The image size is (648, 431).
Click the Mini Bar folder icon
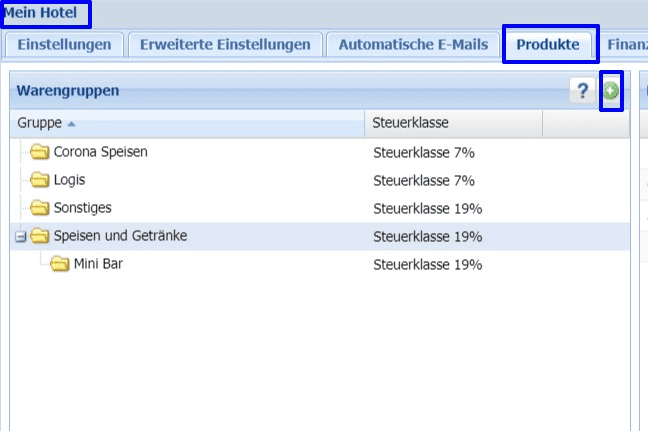[60, 265]
